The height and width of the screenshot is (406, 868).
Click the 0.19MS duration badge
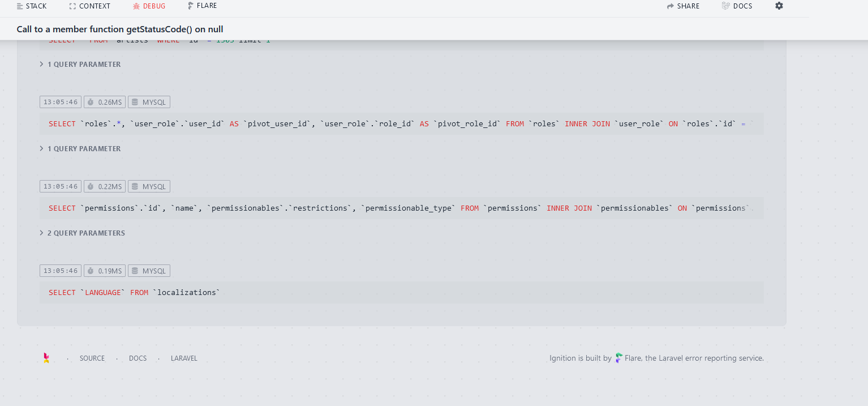[x=105, y=271]
